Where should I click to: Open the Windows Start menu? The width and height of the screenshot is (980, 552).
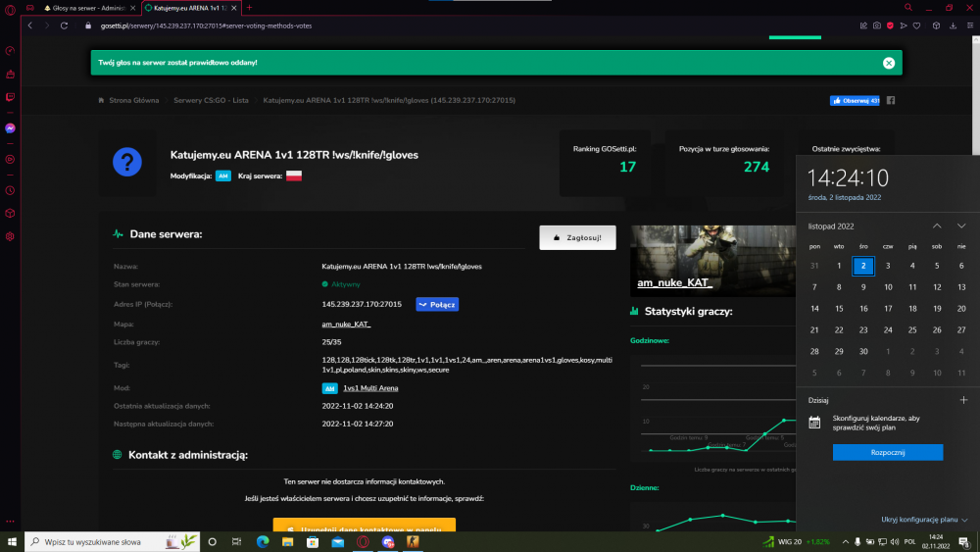[12, 542]
